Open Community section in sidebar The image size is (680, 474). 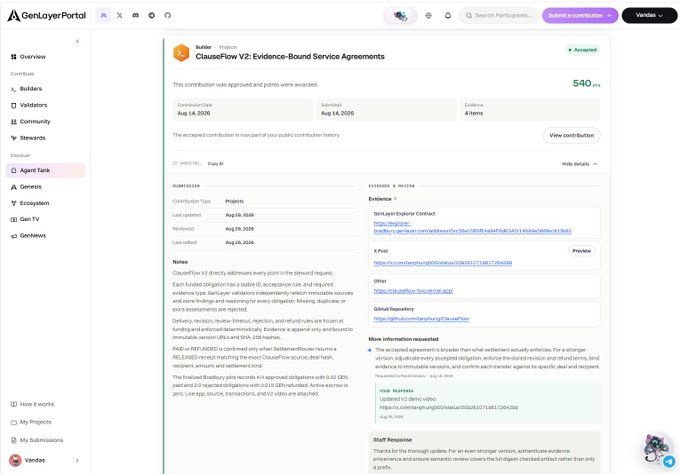(x=45, y=122)
